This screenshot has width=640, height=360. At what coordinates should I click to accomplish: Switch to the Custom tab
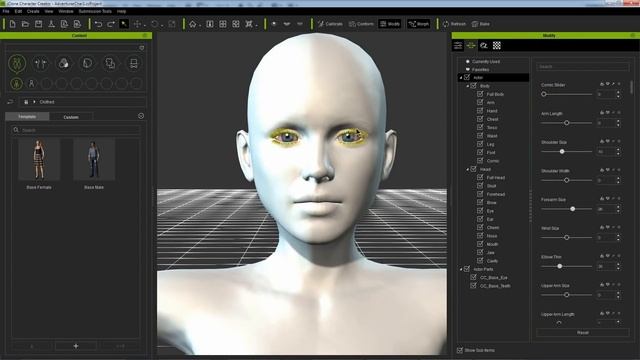tap(71, 117)
